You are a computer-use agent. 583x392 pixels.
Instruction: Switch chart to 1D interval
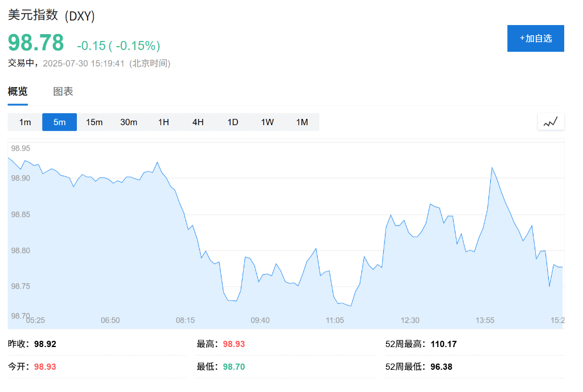pos(233,122)
